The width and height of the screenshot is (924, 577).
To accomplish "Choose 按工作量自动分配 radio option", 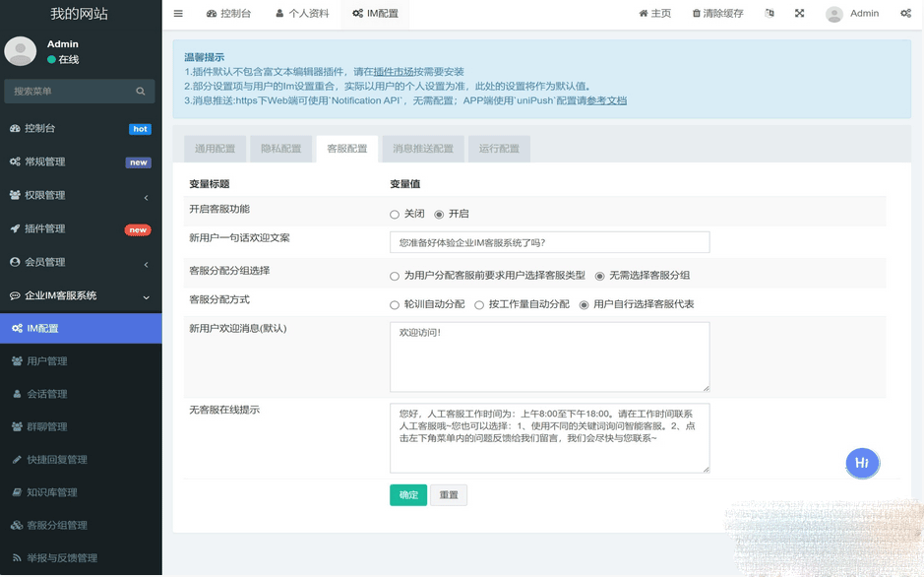I will (479, 305).
